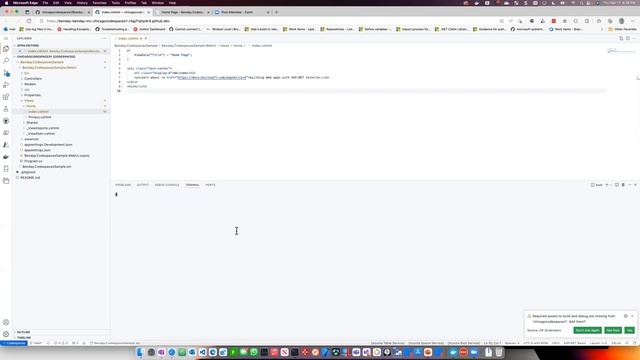Open the Favorites menu in menu bar
The image size is (640, 360).
[99, 3]
